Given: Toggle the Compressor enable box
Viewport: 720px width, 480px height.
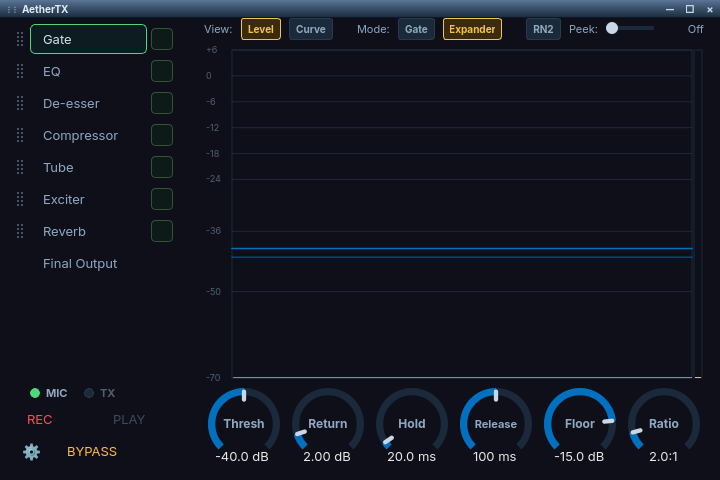Looking at the screenshot, I should coord(162,135).
